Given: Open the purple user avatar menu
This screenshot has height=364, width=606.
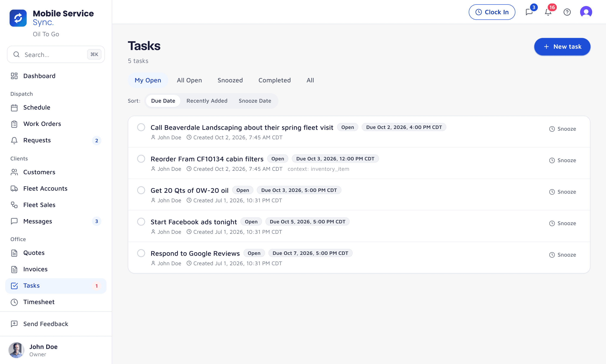Looking at the screenshot, I should [586, 12].
